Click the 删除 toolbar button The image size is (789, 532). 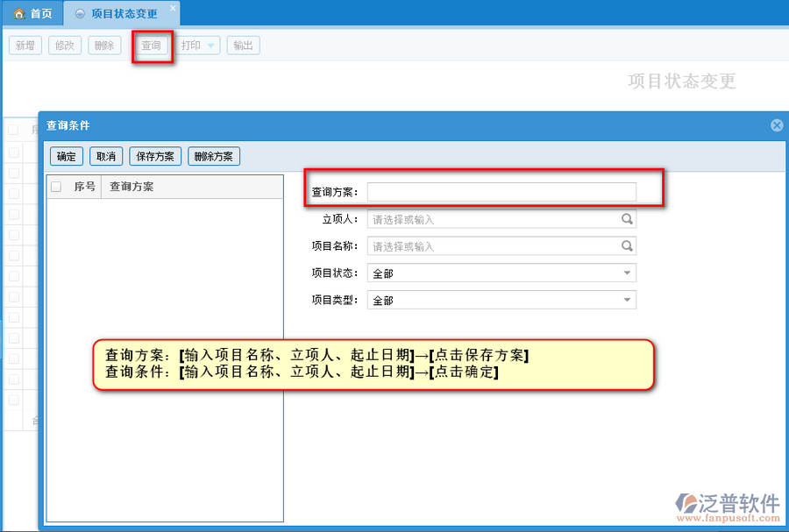pos(104,46)
